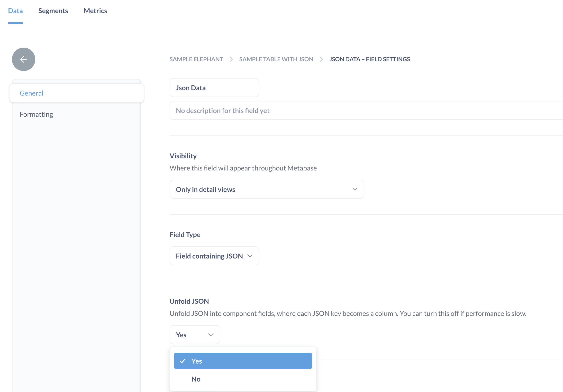Click the Unfold JSON chevron icon

[211, 335]
